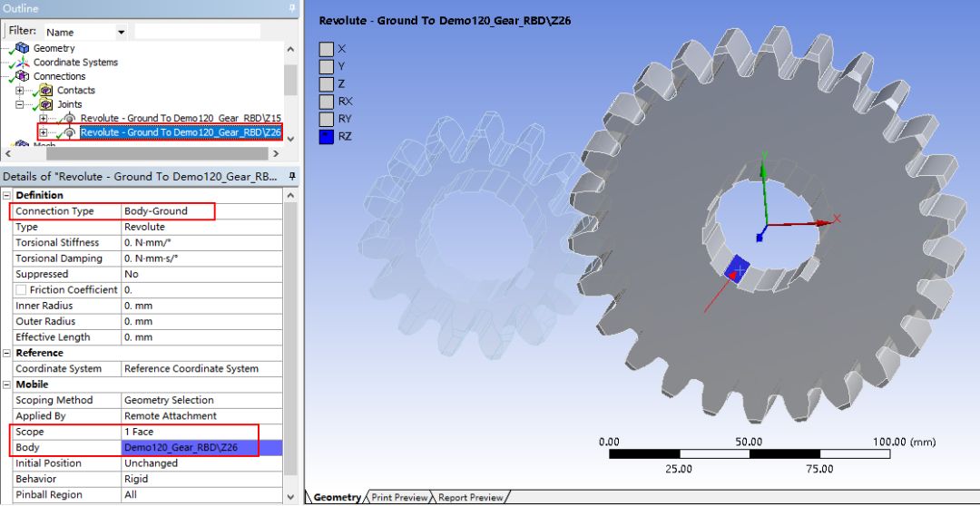This screenshot has width=980, height=506.
Task: Expand the Z26 revolute joint node
Action: pos(44,132)
